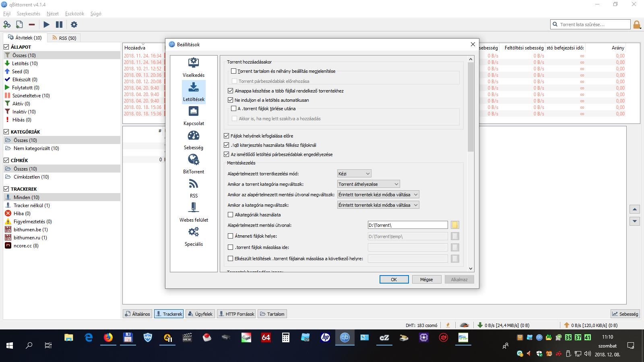Open Edge browser from the taskbar

coord(89,337)
